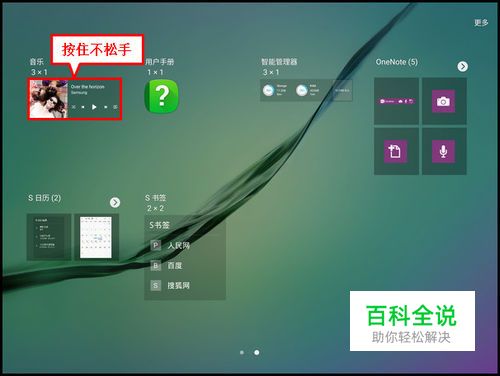Screen dimensions: 500x376
Task: Click the 智能管理器 widget label
Action: (279, 62)
